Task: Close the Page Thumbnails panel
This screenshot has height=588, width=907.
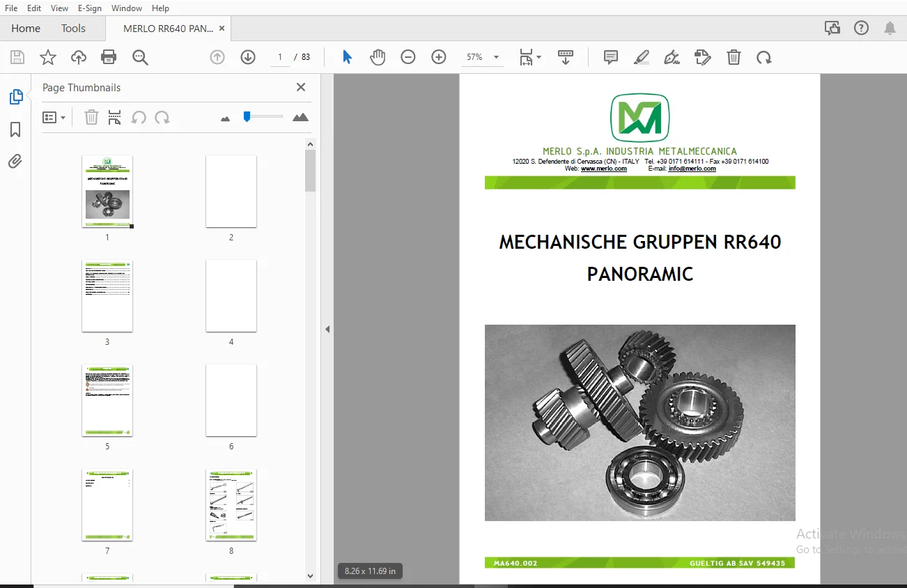Action: [301, 87]
